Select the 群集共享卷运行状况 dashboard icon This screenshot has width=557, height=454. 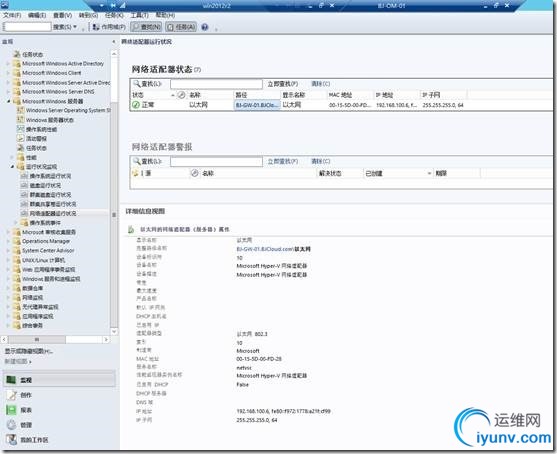tap(24, 204)
